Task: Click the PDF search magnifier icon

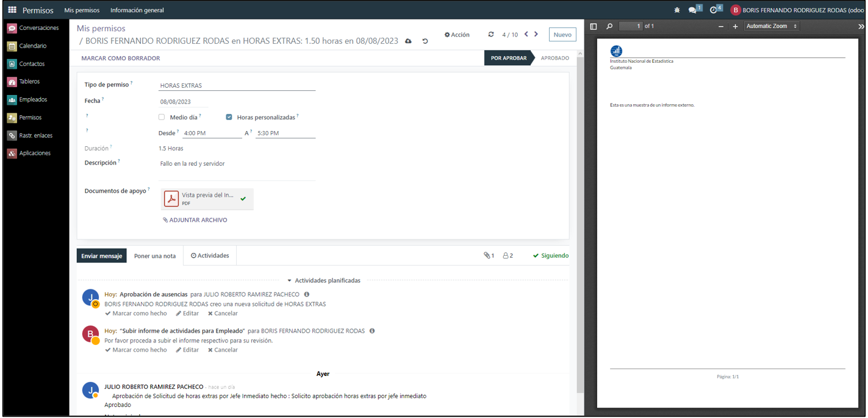Action: pos(609,27)
